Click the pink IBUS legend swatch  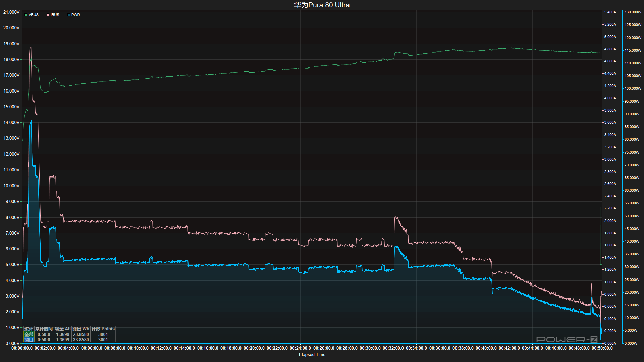pos(48,15)
